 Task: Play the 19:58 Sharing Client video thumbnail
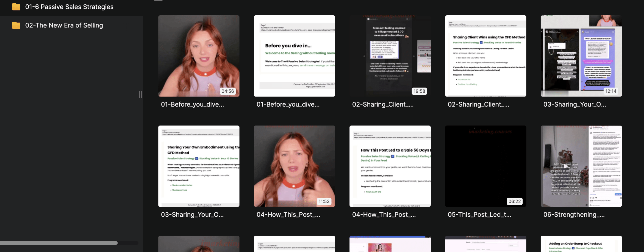click(390, 56)
